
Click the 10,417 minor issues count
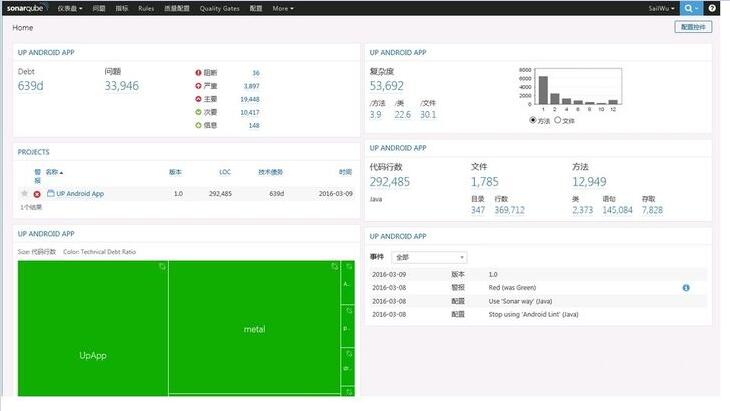tap(250, 112)
